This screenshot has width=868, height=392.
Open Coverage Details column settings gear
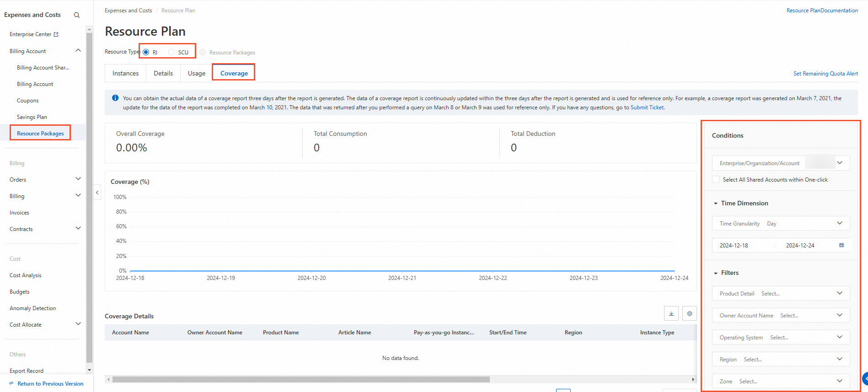click(x=690, y=313)
